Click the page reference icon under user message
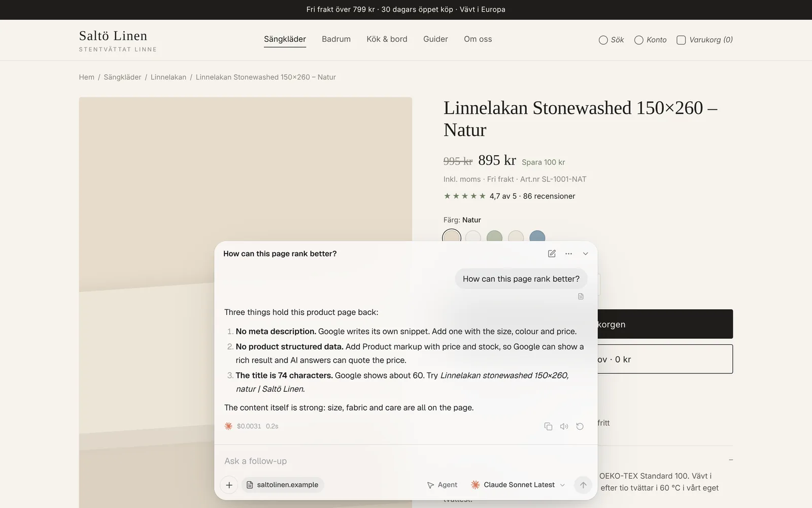 coord(581,296)
